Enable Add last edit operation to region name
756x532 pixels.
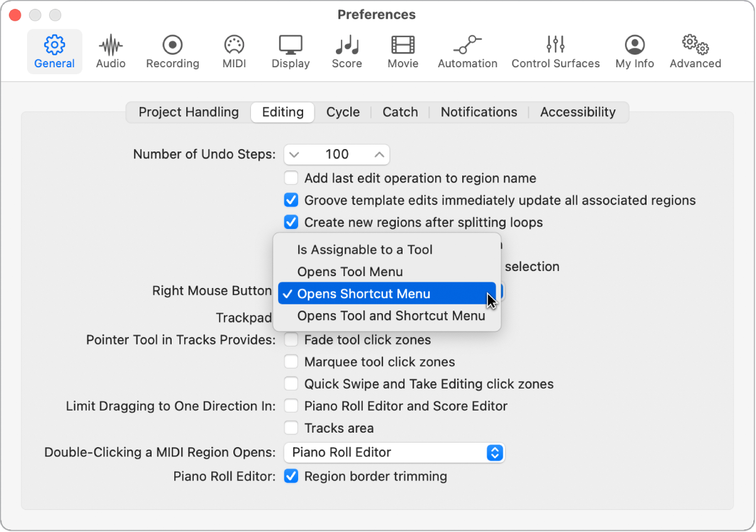[291, 179]
